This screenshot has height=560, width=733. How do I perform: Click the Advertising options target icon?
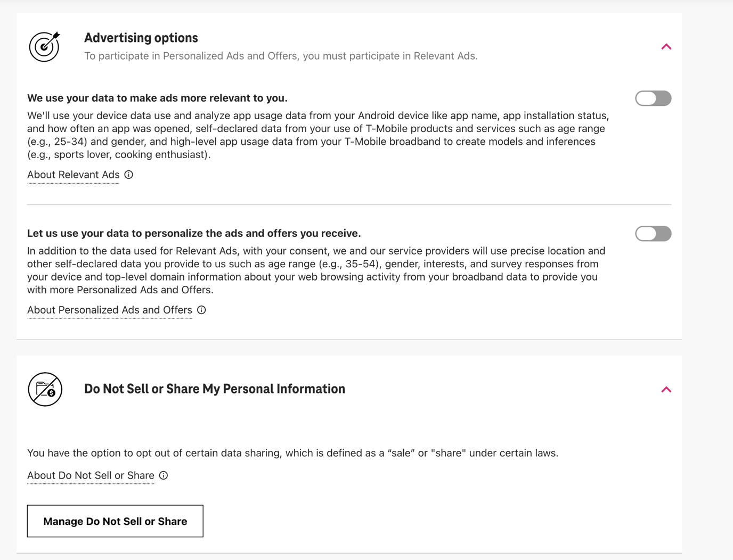pyautogui.click(x=44, y=46)
